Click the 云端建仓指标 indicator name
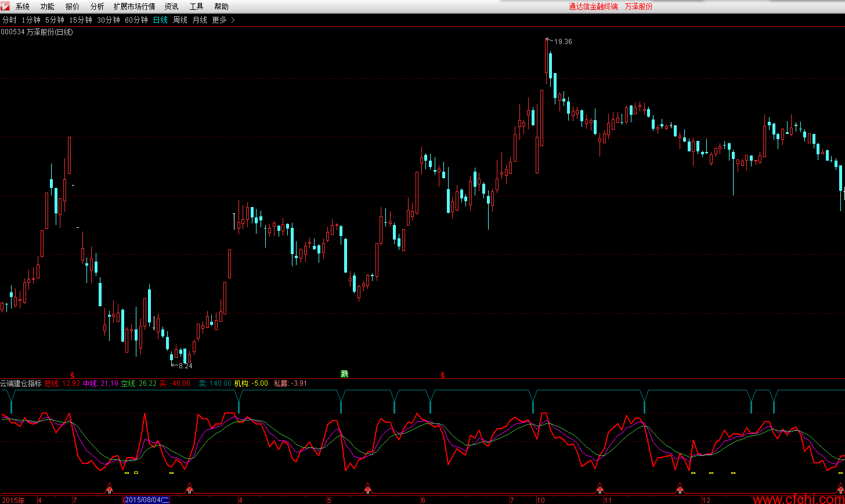Image resolution: width=845 pixels, height=504 pixels. click(21, 383)
